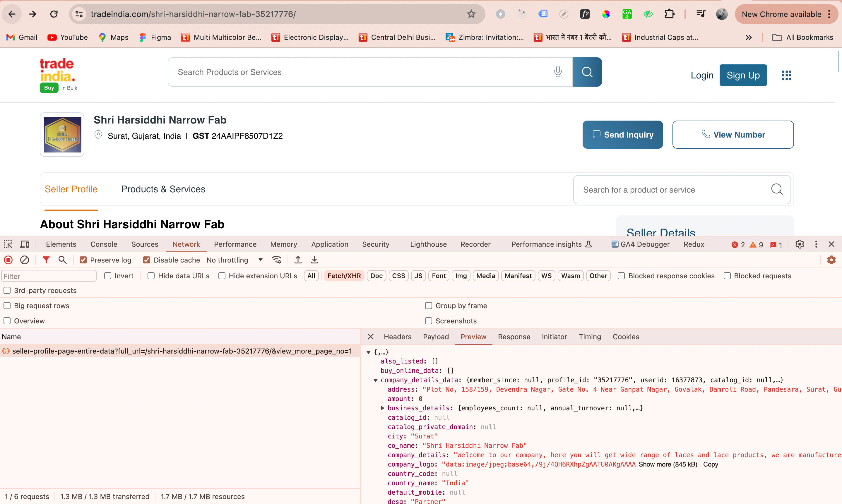Viewport: 842px width, 504px height.
Task: Enable the Disable cache checkbox
Action: (146, 260)
